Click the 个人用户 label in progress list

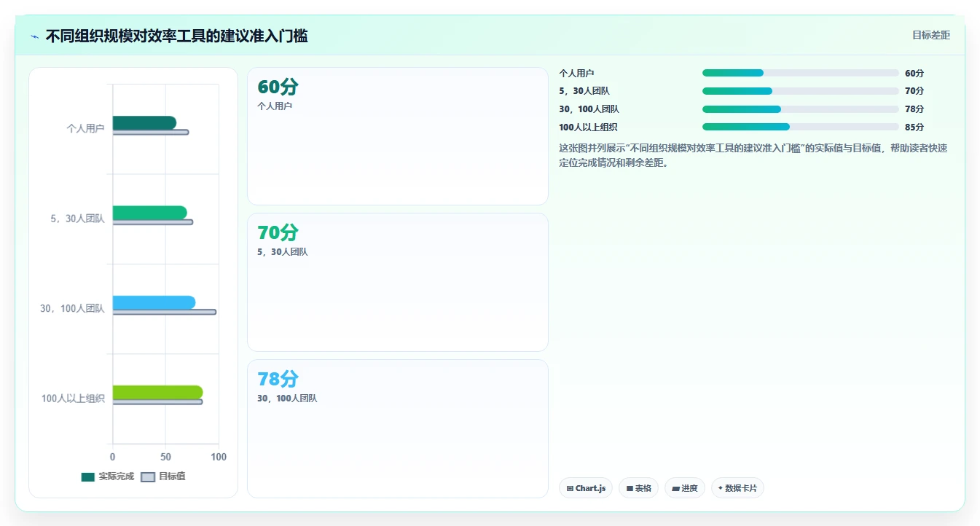pos(576,74)
